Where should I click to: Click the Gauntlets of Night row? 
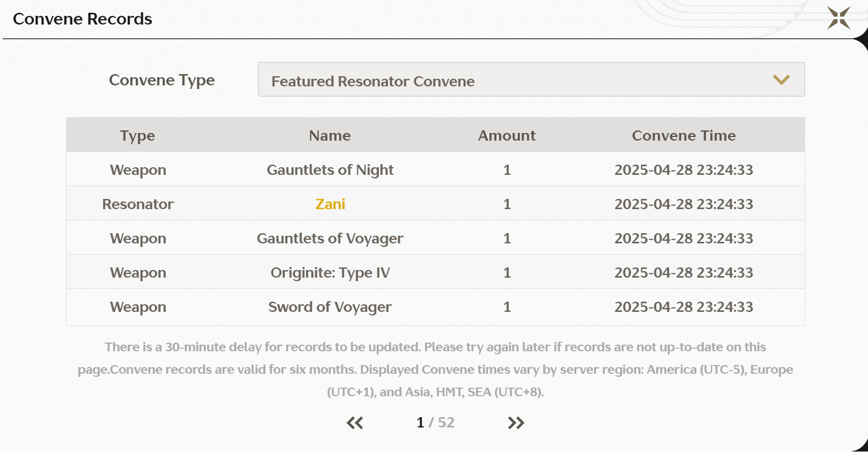[330, 170]
